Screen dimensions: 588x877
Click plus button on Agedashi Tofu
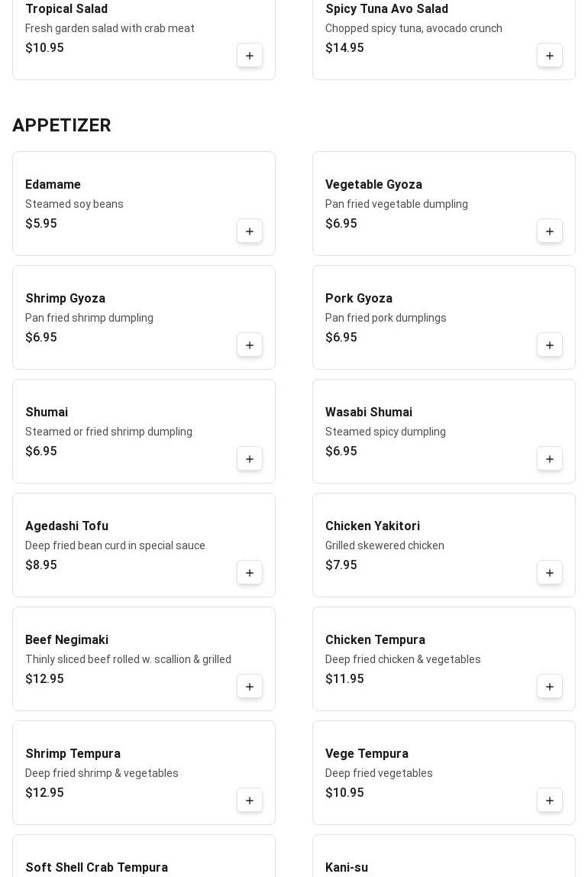point(250,573)
